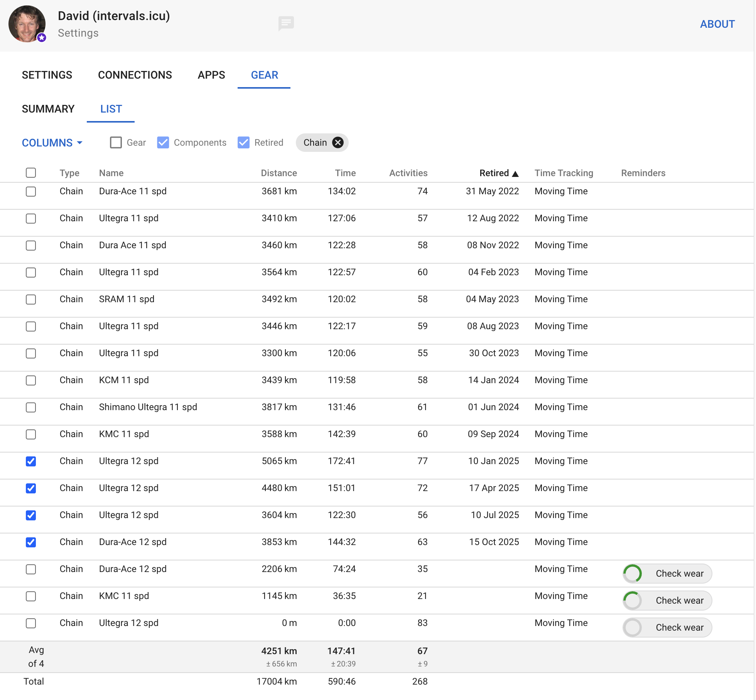Image resolution: width=756 pixels, height=700 pixels.
Task: Click the Retired column sort arrow
Action: tap(515, 174)
